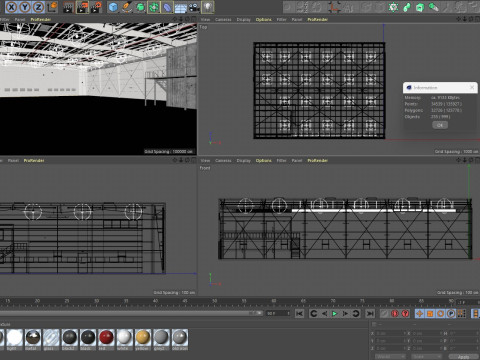Open ProRender menu in perspective viewport

click(41, 20)
